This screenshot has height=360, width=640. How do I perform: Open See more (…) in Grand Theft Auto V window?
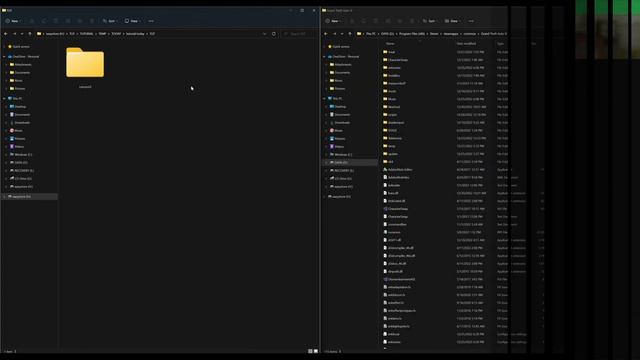pos(471,21)
